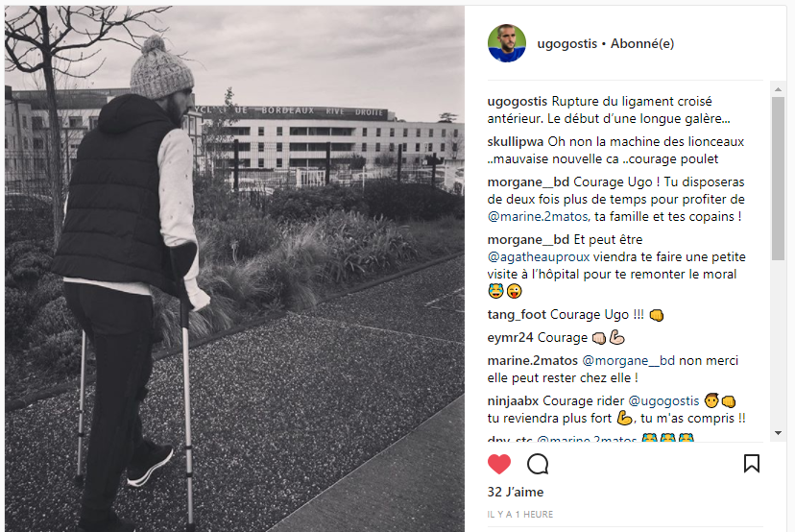Open the comment speech bubble icon
Image resolution: width=795 pixels, height=532 pixels.
click(x=538, y=464)
